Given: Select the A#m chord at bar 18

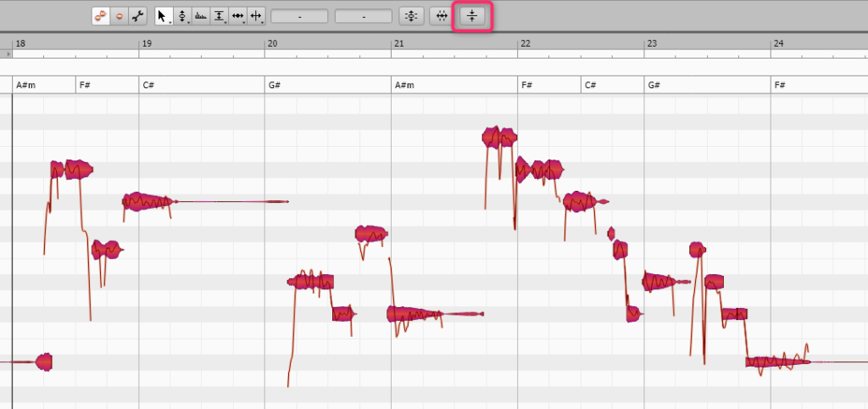Looking at the screenshot, I should click(x=26, y=86).
